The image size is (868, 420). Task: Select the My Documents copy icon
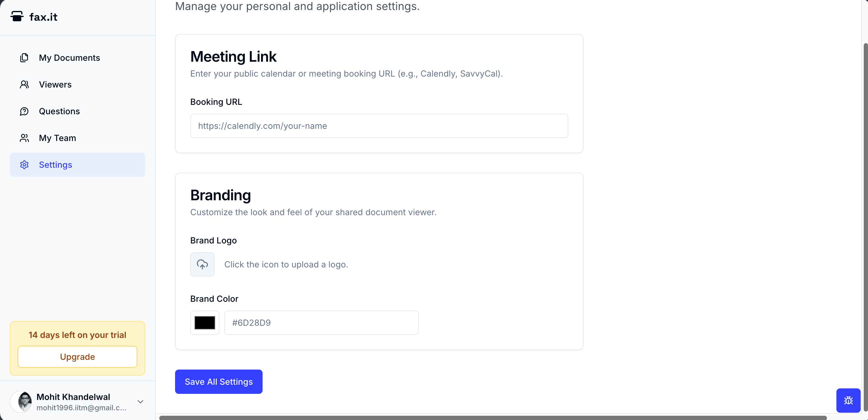(24, 58)
